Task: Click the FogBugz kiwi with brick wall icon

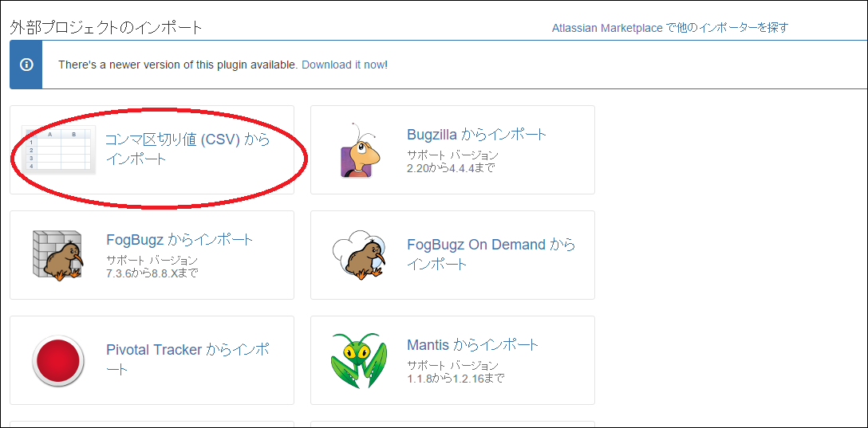Action: 57,256
